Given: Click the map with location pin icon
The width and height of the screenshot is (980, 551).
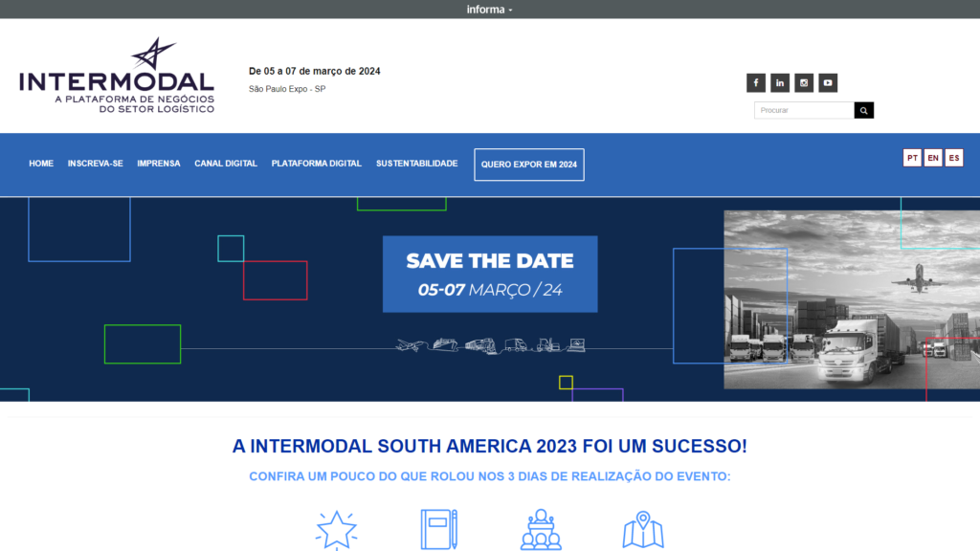Looking at the screenshot, I should [643, 530].
